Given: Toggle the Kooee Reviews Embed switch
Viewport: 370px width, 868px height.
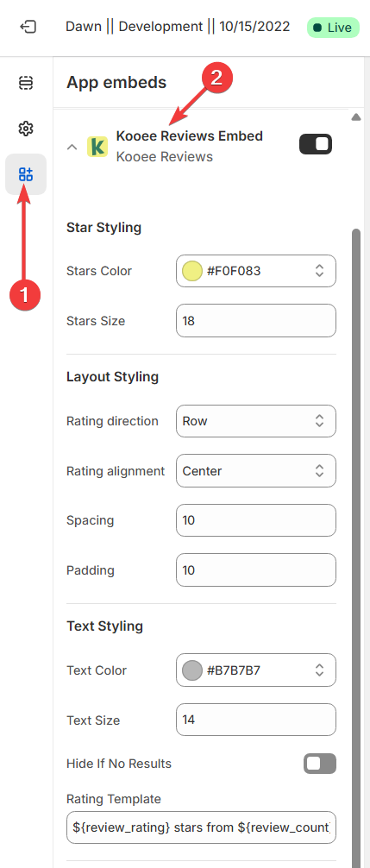Looking at the screenshot, I should 316,144.
